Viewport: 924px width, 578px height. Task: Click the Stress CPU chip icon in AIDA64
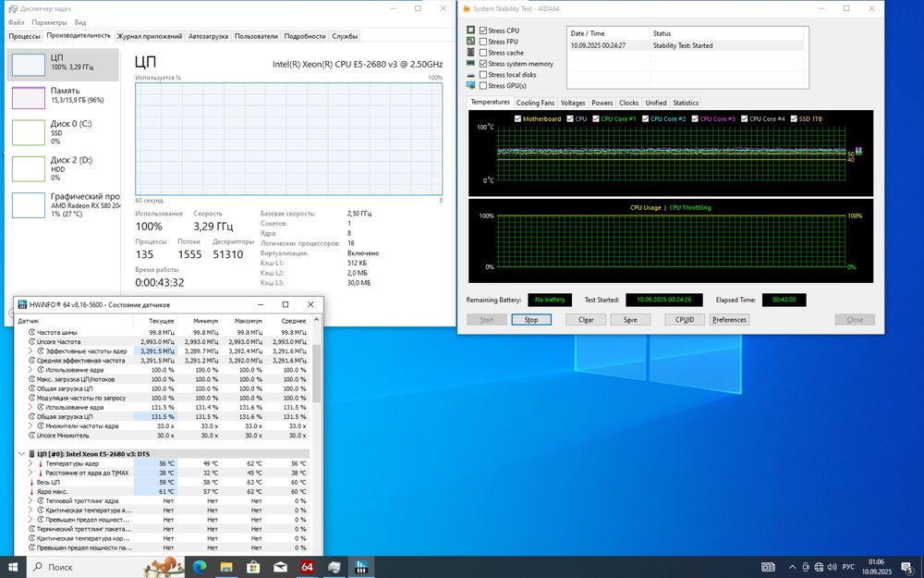tap(470, 31)
